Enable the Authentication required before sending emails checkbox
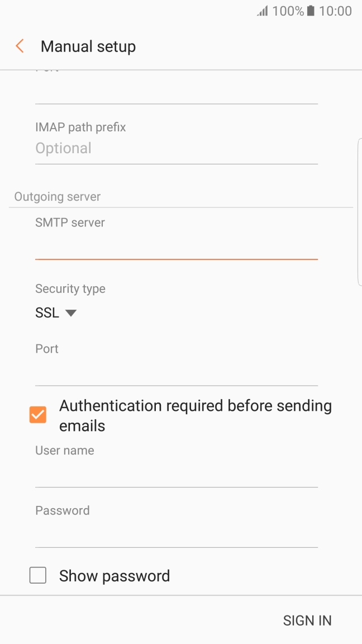 (x=37, y=414)
